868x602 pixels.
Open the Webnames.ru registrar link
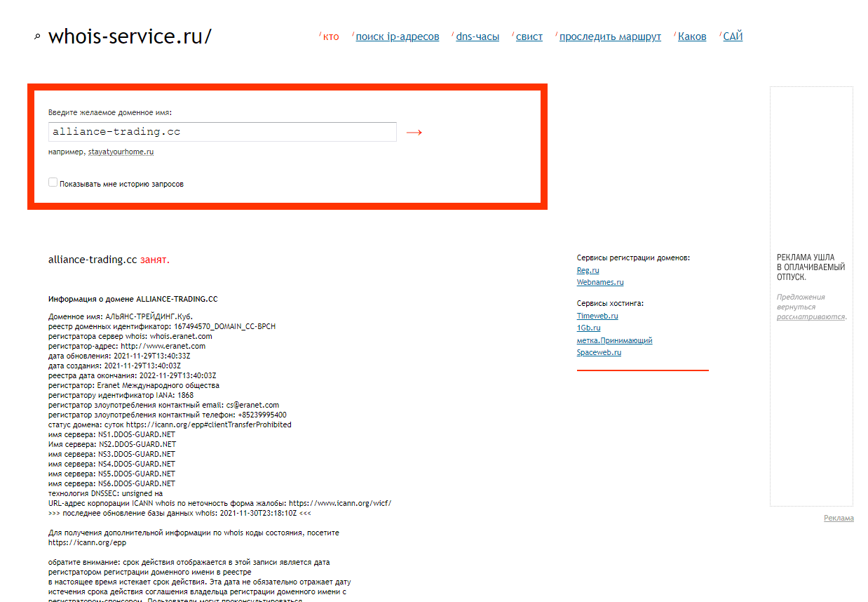click(x=599, y=282)
